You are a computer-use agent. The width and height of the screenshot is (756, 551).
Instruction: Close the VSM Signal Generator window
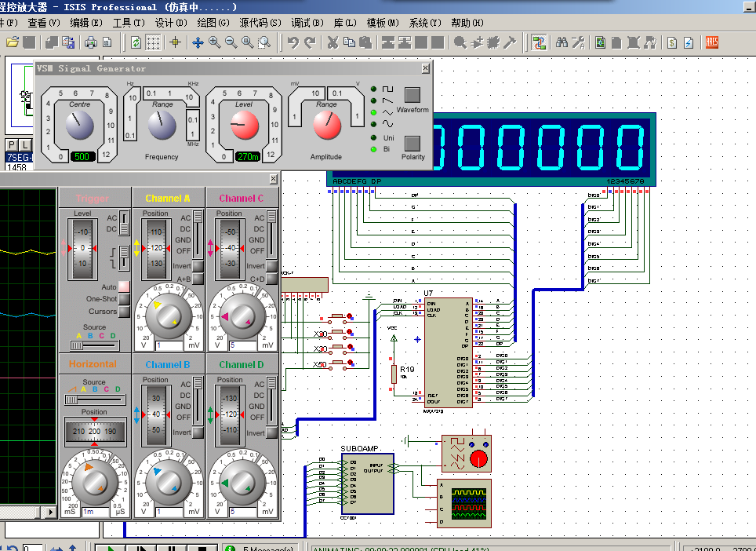click(425, 68)
